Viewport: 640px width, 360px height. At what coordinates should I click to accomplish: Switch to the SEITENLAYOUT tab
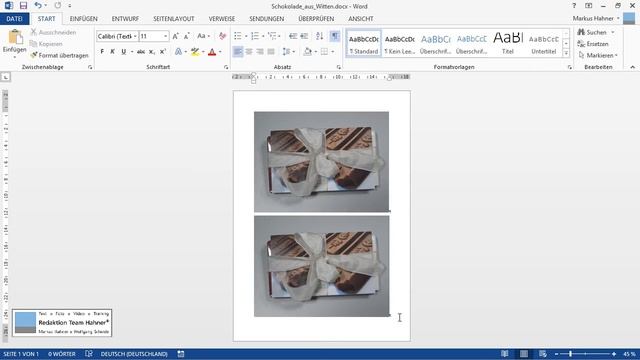point(174,19)
